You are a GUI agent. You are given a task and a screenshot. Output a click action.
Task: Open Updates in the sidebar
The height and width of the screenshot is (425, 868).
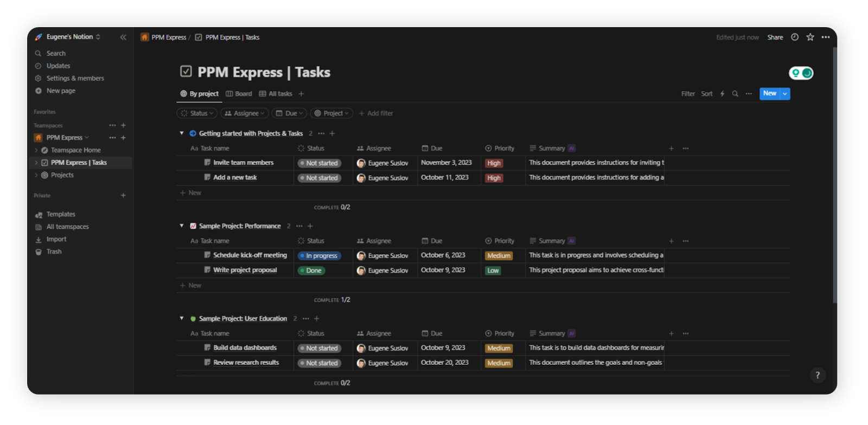58,66
